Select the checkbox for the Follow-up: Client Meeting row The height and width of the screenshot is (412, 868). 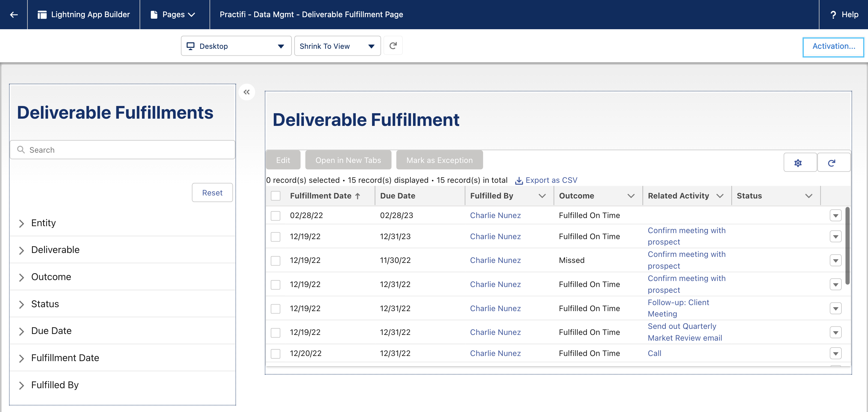coord(276,309)
